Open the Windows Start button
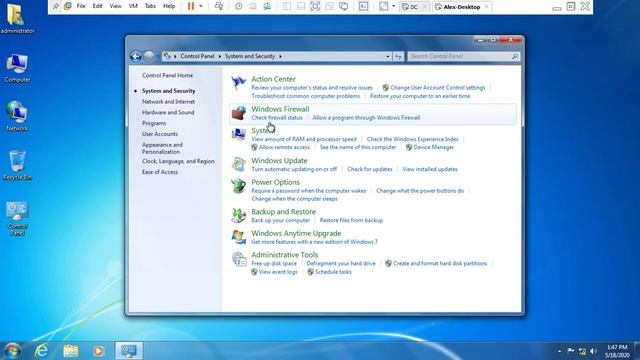This screenshot has width=640, height=360. pyautogui.click(x=12, y=351)
